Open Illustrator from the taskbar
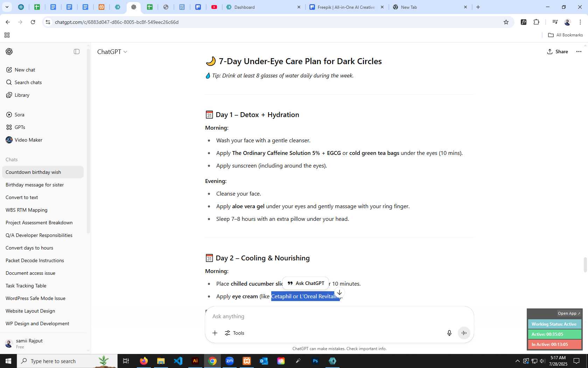 195,361
